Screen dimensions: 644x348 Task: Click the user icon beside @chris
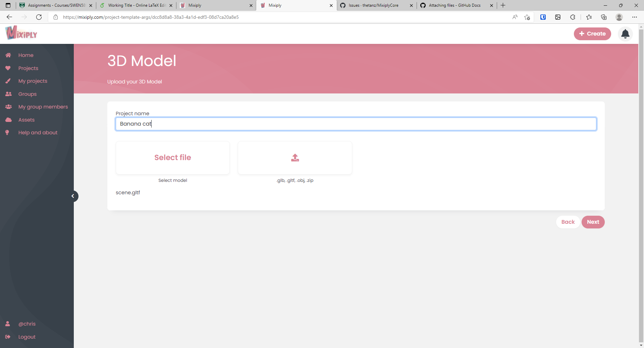click(x=8, y=324)
